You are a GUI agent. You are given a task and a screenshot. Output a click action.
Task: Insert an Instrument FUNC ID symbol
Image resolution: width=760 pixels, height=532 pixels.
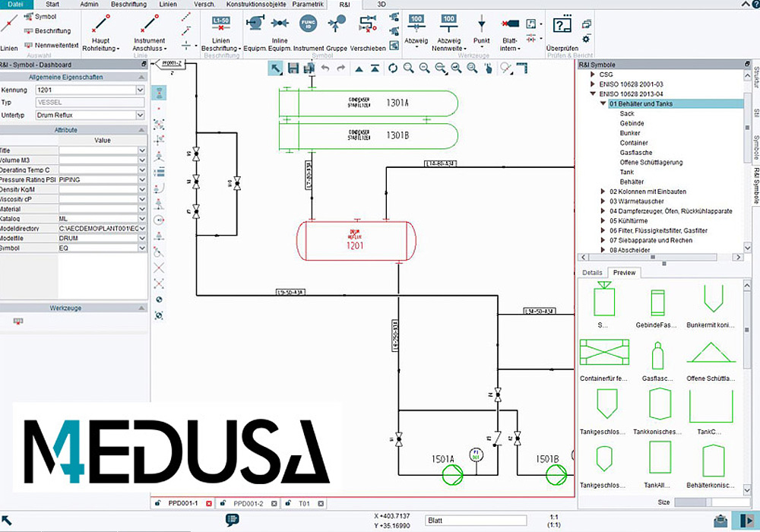tap(309, 32)
